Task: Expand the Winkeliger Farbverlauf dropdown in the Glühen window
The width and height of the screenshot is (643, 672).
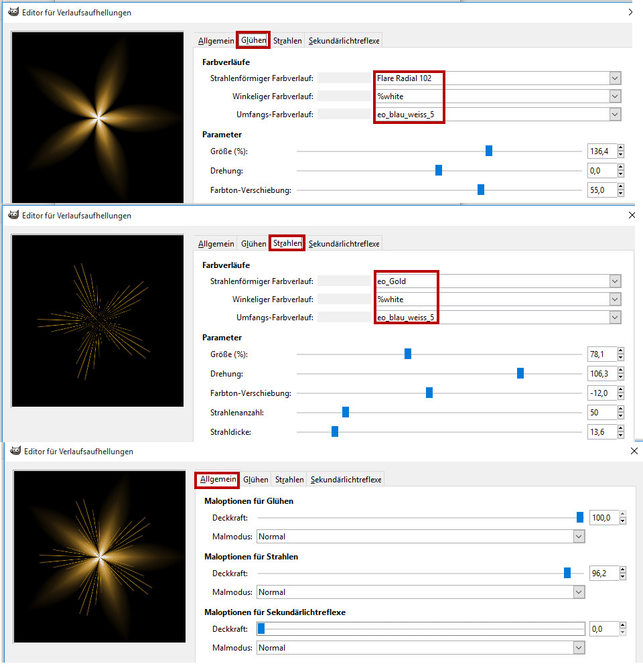Action: 615,96
